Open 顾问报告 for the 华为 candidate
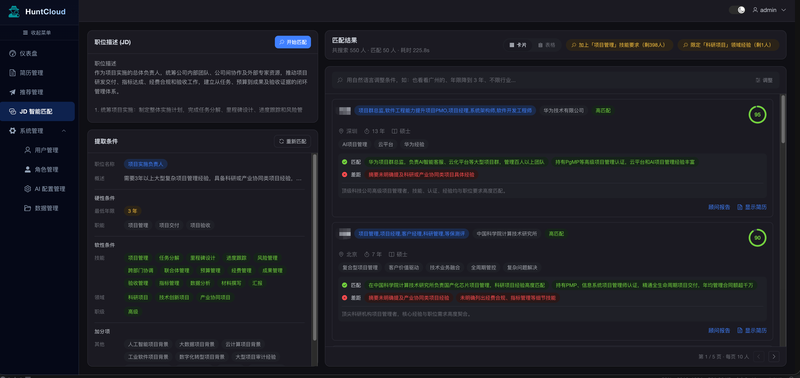Image resolution: width=800 pixels, height=378 pixels. (x=719, y=207)
